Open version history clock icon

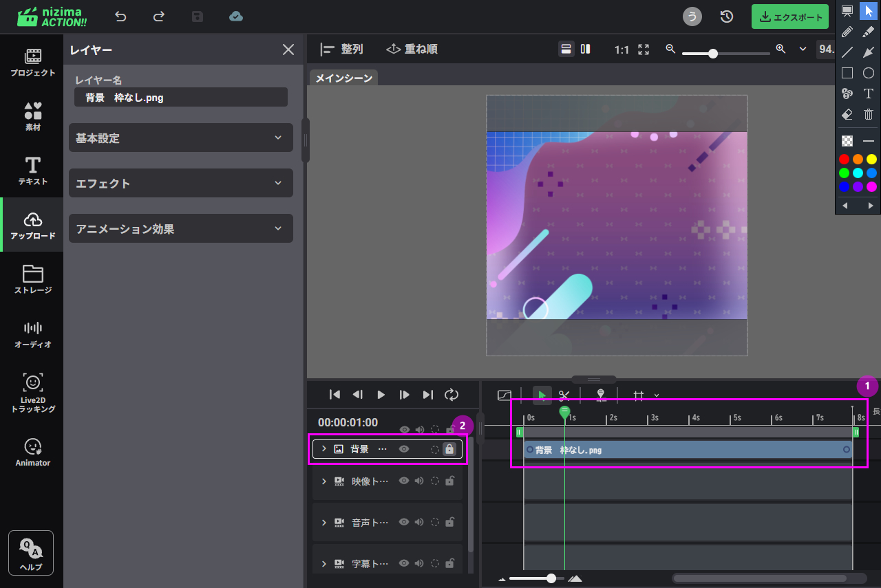point(727,17)
